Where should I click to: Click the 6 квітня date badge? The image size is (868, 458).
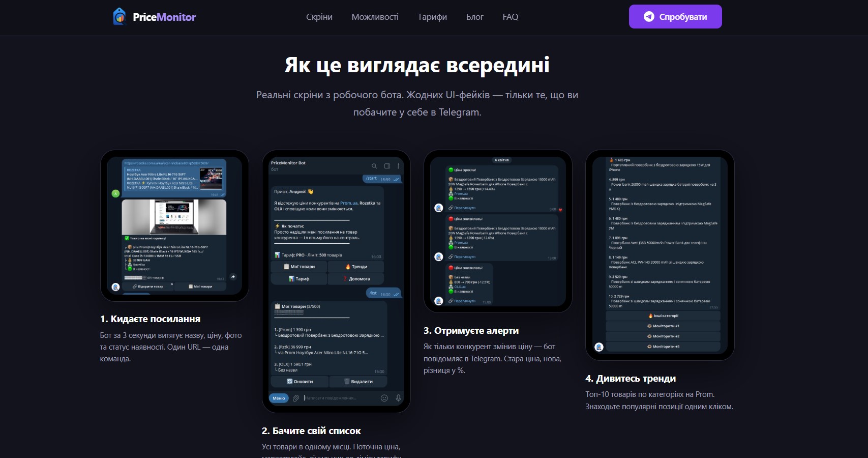coord(501,160)
